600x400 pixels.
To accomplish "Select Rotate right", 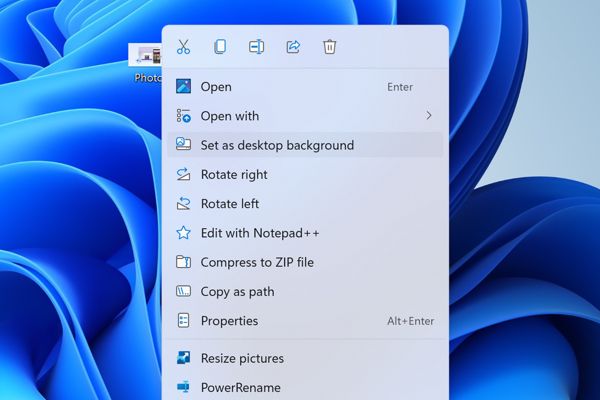I will click(x=305, y=175).
